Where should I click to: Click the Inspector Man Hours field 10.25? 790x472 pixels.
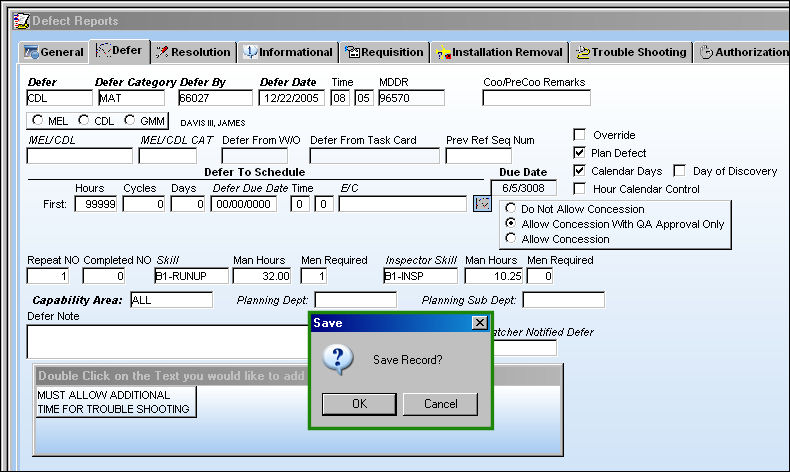point(494,276)
